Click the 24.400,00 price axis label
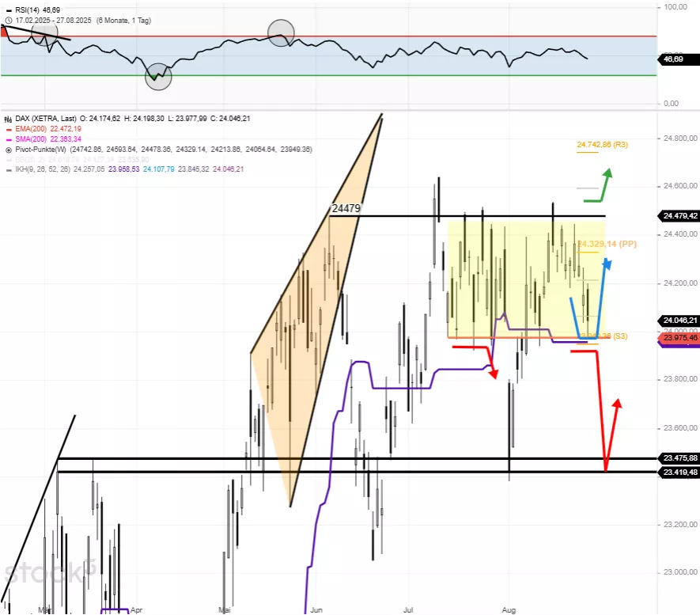 coord(680,234)
